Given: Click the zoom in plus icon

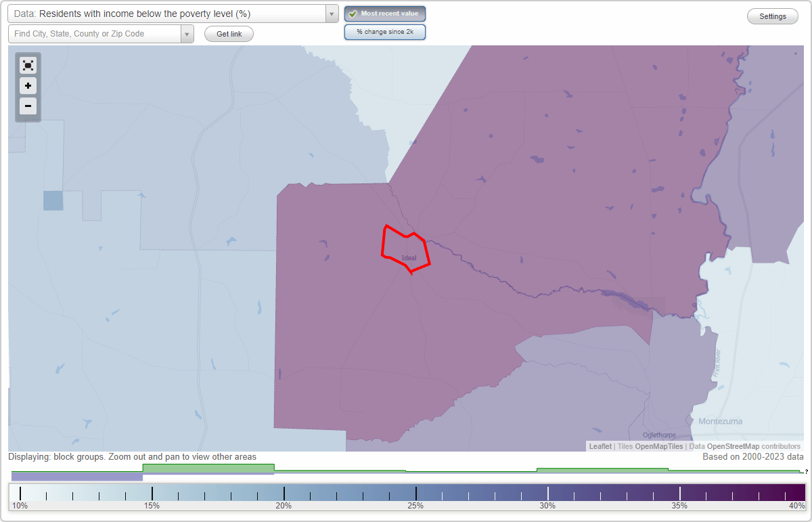Looking at the screenshot, I should pyautogui.click(x=28, y=86).
